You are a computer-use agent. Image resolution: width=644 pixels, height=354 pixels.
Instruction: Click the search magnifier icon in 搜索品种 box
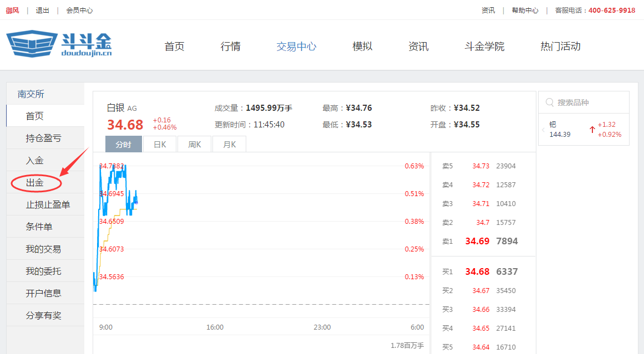[549, 102]
